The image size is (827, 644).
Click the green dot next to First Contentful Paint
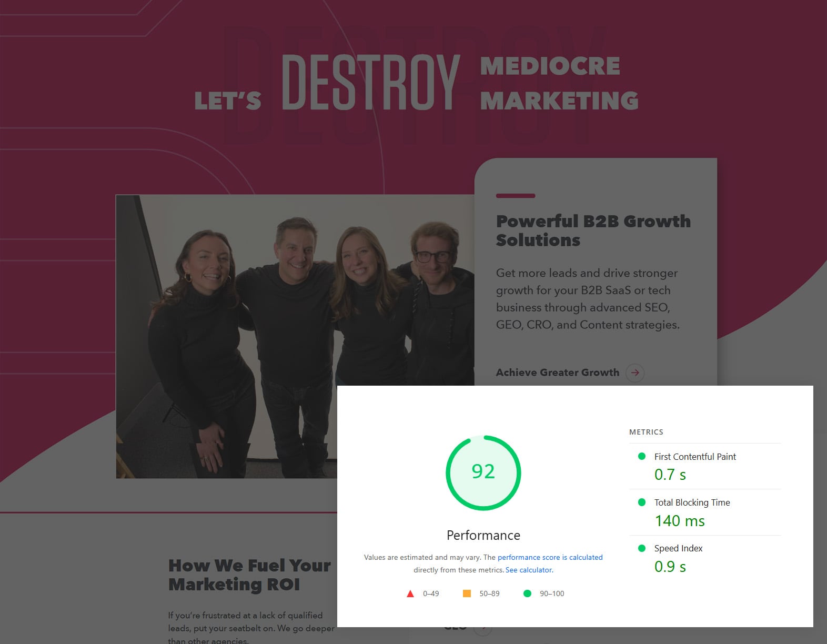pyautogui.click(x=641, y=456)
